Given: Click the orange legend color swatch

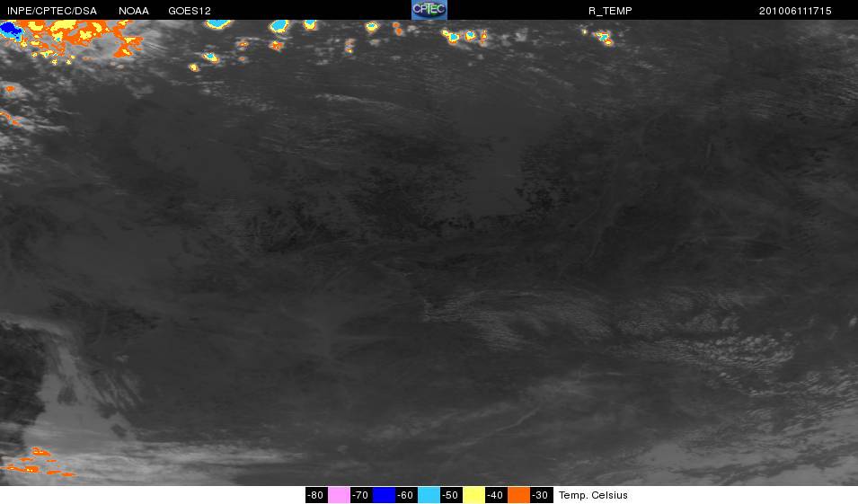Looking at the screenshot, I should coord(518,495).
